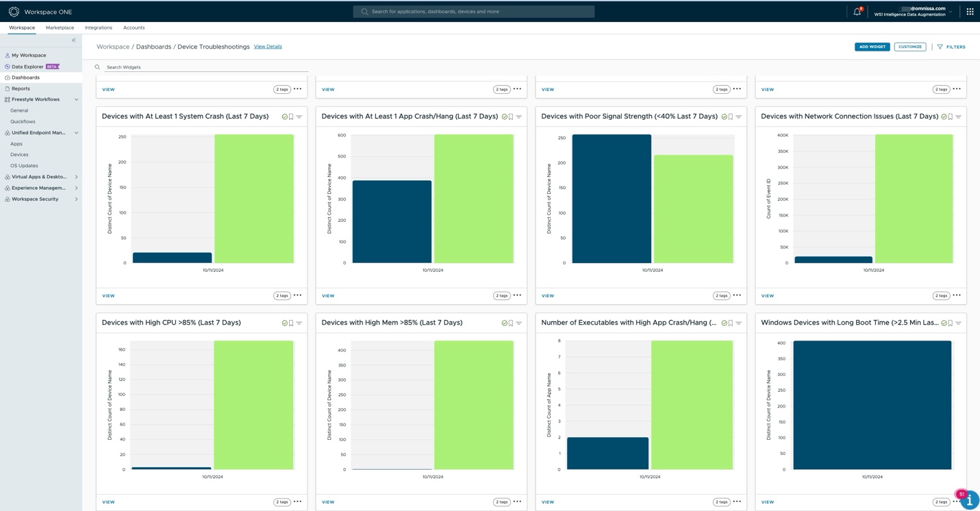Click the FILTERS funnel button
980x511 pixels.
[951, 47]
